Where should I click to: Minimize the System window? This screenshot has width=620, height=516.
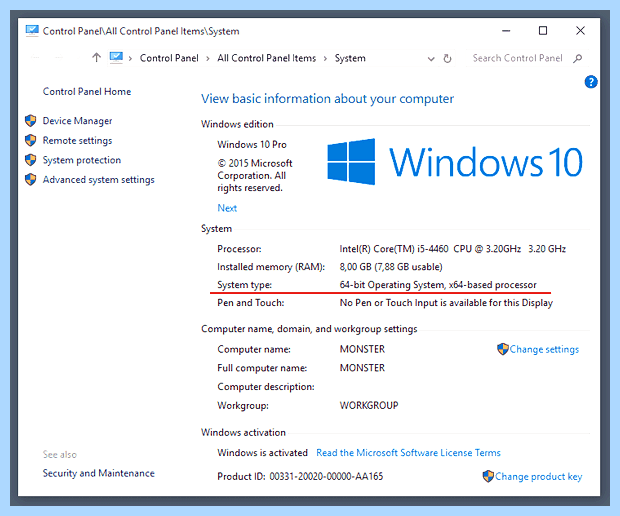click(506, 31)
